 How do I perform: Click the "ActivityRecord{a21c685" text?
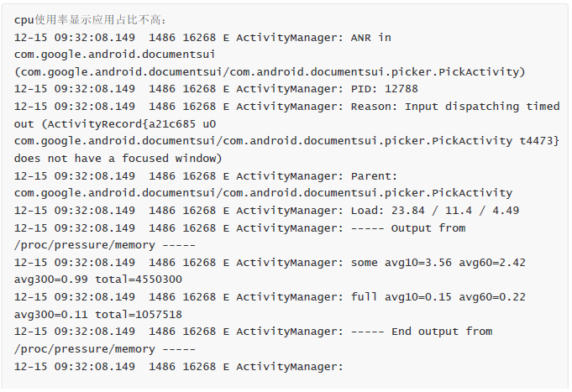pos(118,123)
